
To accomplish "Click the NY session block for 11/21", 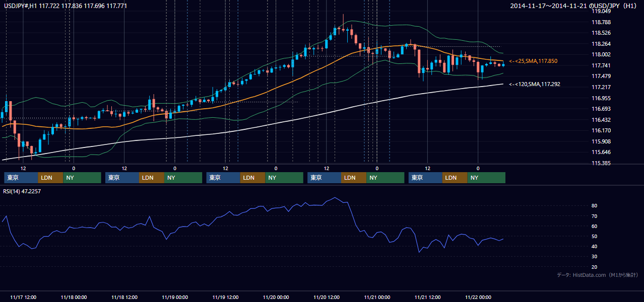I will (486, 178).
